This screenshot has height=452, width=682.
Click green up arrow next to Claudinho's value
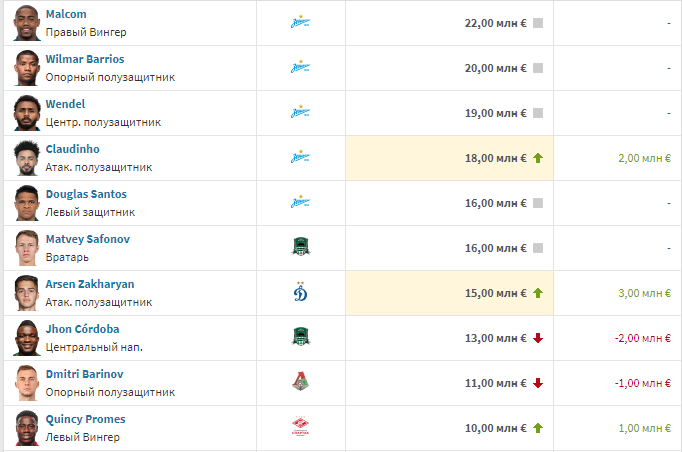pos(537,158)
